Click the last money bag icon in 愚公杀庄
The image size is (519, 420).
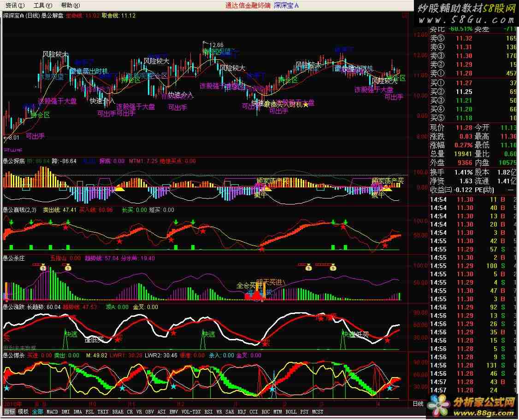(x=333, y=268)
